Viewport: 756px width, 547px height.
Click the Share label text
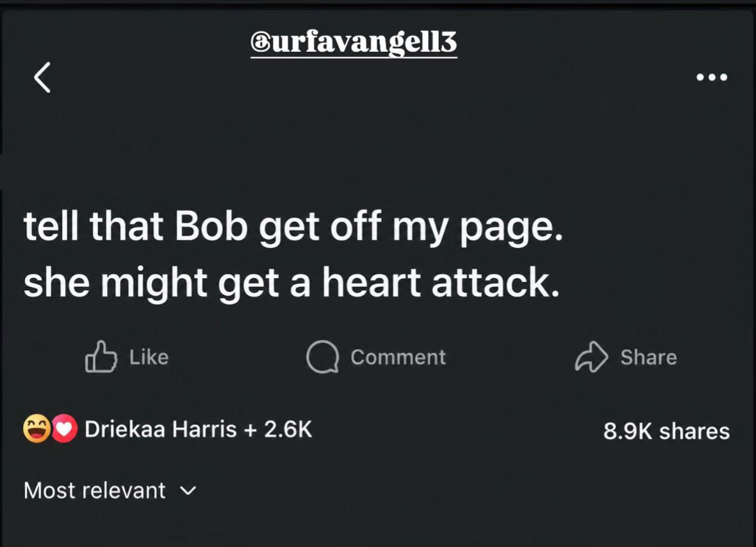click(x=648, y=357)
